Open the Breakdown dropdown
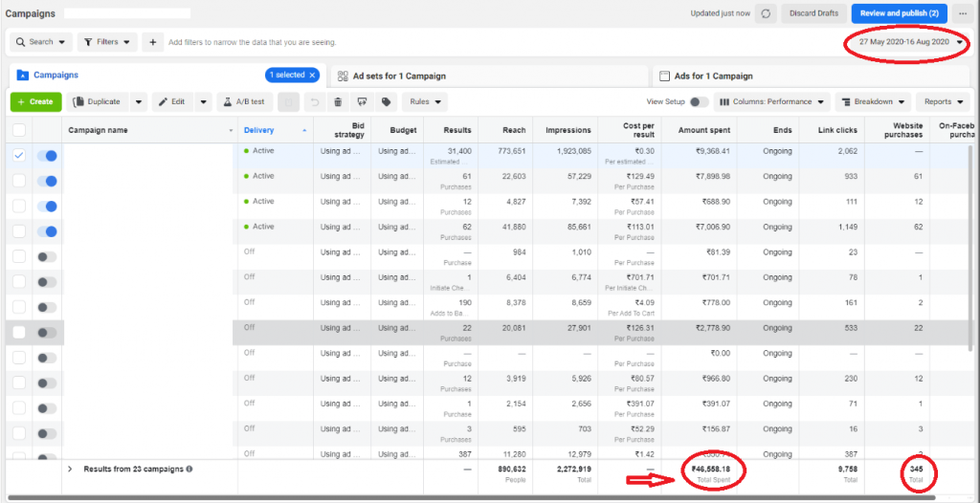The image size is (980, 503). 873,102
